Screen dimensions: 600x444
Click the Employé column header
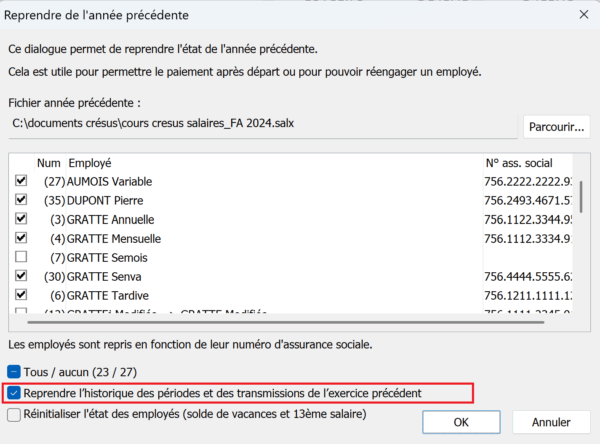90,162
